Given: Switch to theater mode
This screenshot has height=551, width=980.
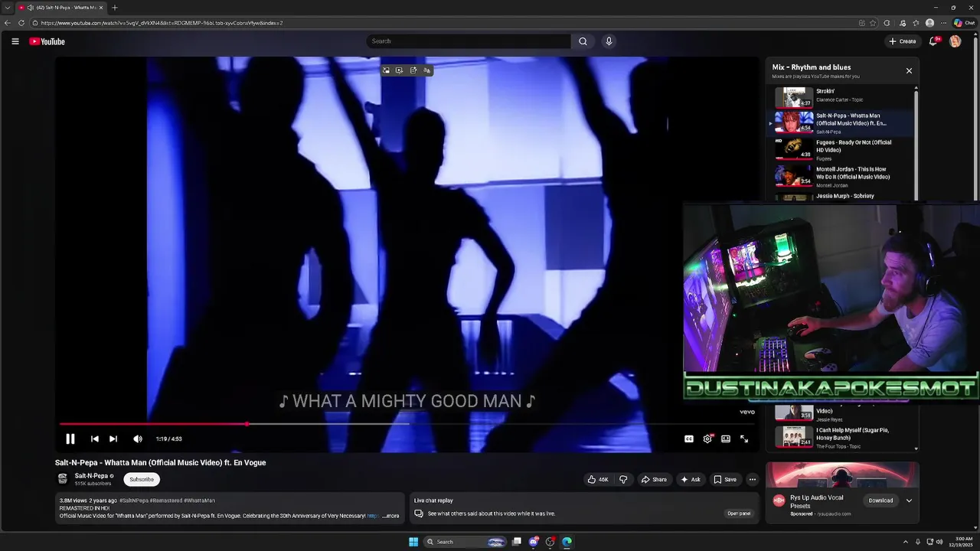Looking at the screenshot, I should pos(726,439).
